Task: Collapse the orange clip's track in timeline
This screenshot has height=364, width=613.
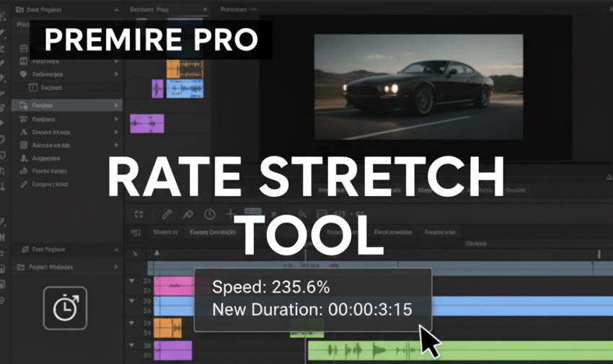Action: pyautogui.click(x=132, y=323)
